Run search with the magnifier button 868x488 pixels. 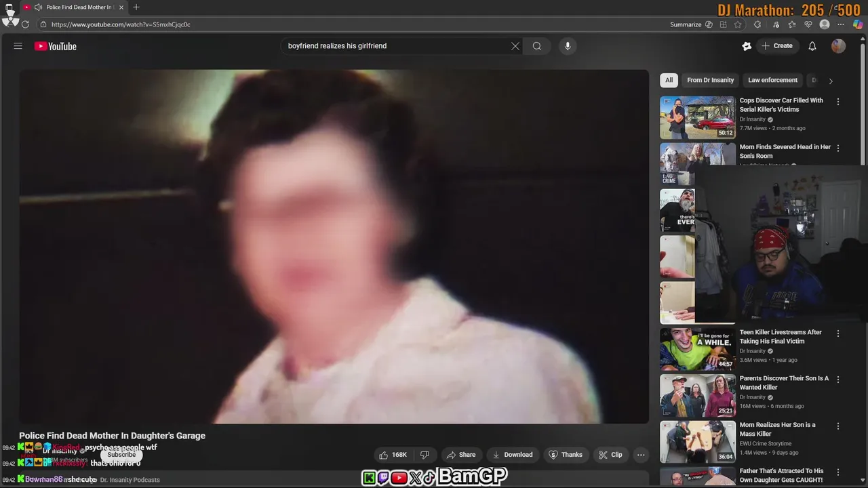[x=537, y=46]
